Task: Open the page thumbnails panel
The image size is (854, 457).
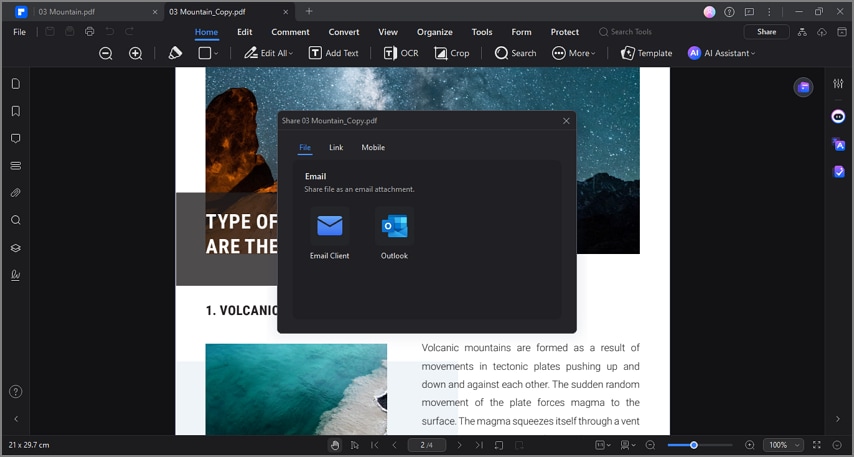Action: (x=16, y=83)
